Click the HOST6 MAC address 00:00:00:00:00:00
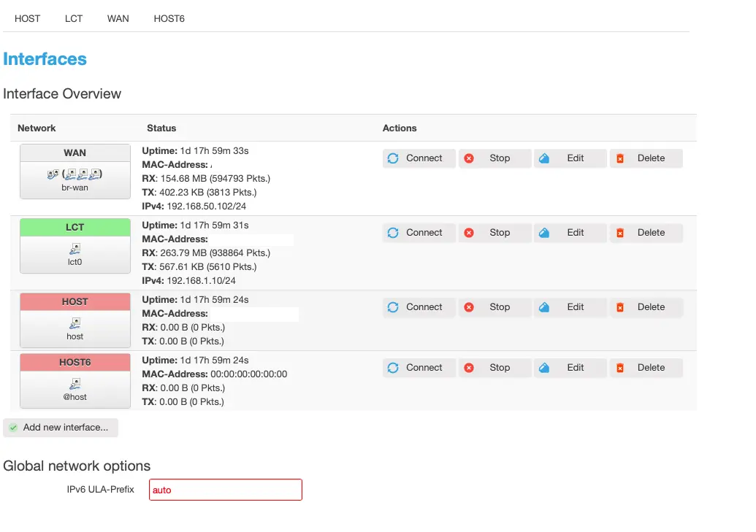The width and height of the screenshot is (756, 532). [x=249, y=374]
